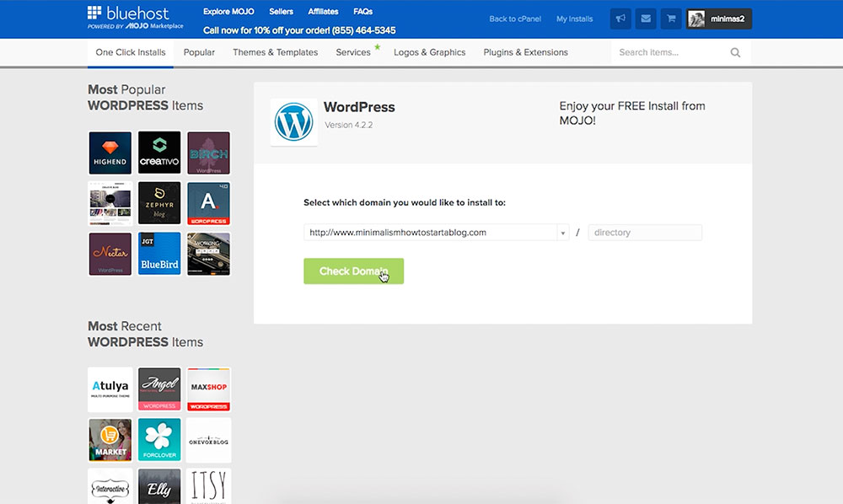Open the Elly theme thumbnail

coord(159,486)
